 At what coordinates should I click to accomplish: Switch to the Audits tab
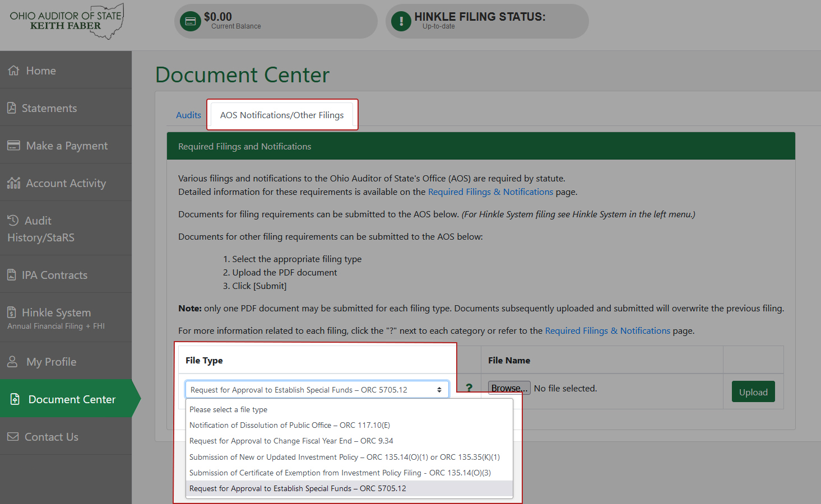coord(188,115)
